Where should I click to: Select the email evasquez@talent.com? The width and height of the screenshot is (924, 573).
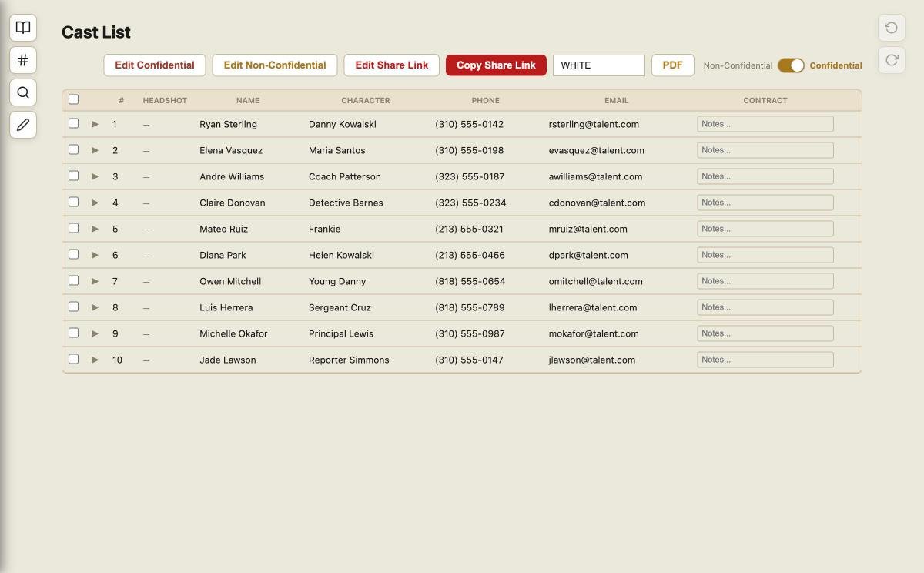pos(597,150)
